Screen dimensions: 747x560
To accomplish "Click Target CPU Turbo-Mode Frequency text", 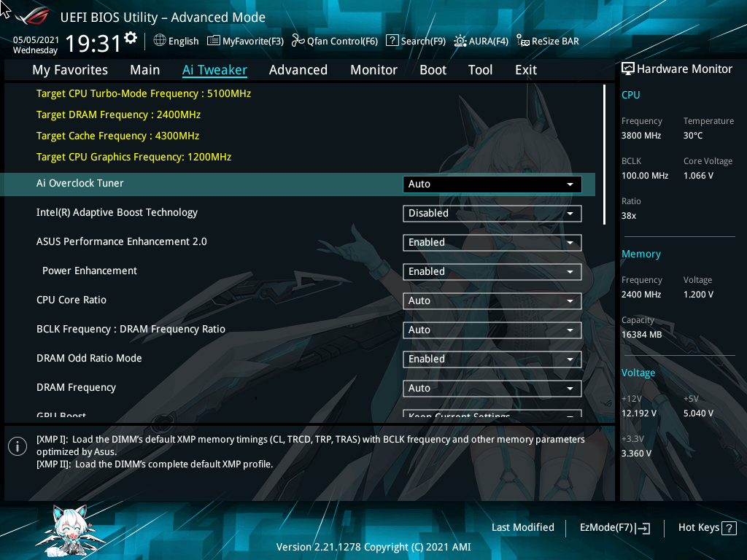I will tap(144, 94).
